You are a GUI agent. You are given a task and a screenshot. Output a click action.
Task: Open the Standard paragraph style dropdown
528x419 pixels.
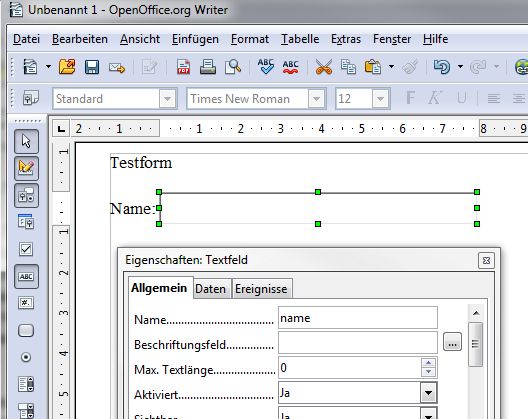click(x=168, y=99)
